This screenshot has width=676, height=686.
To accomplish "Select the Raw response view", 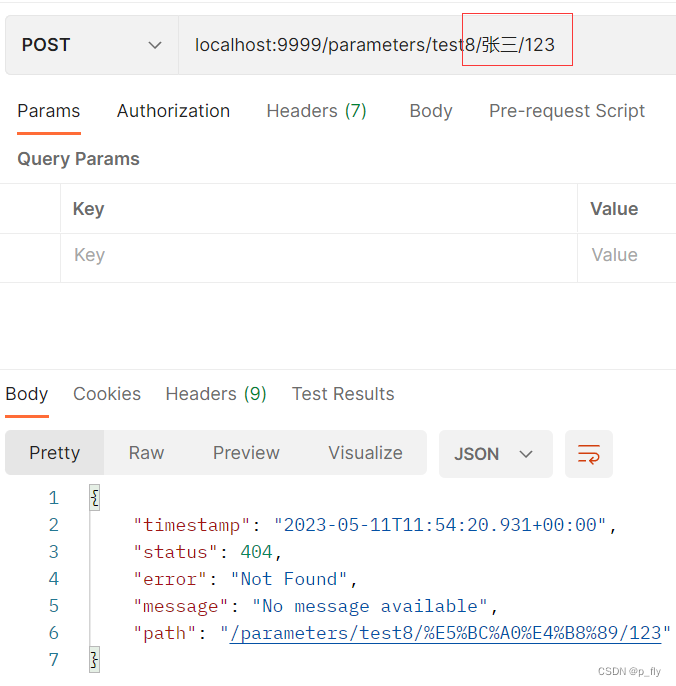I will [x=146, y=453].
